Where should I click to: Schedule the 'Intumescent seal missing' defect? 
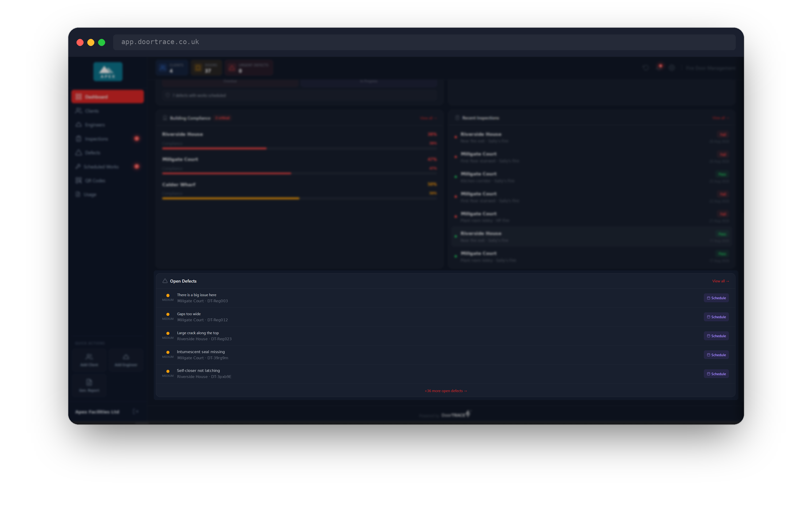tap(716, 355)
